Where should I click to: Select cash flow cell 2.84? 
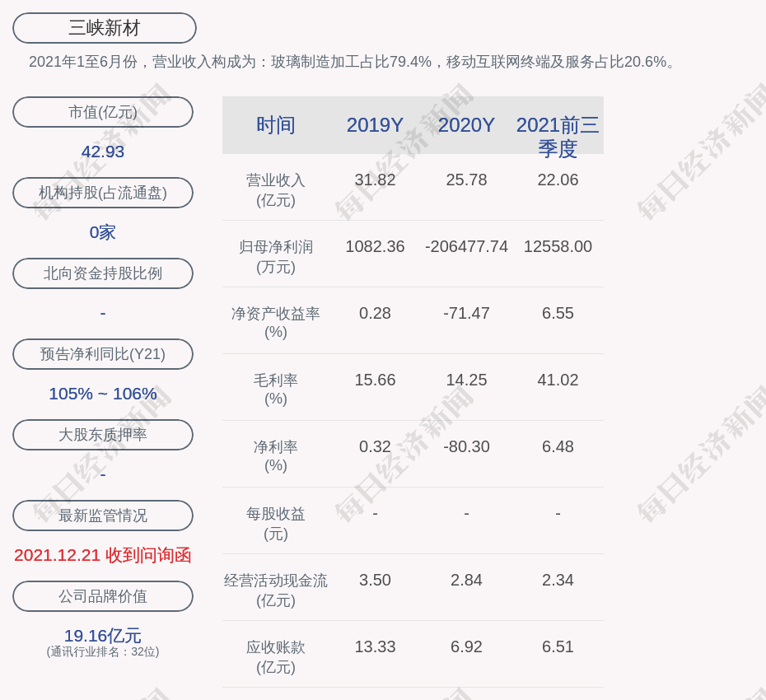coord(466,580)
